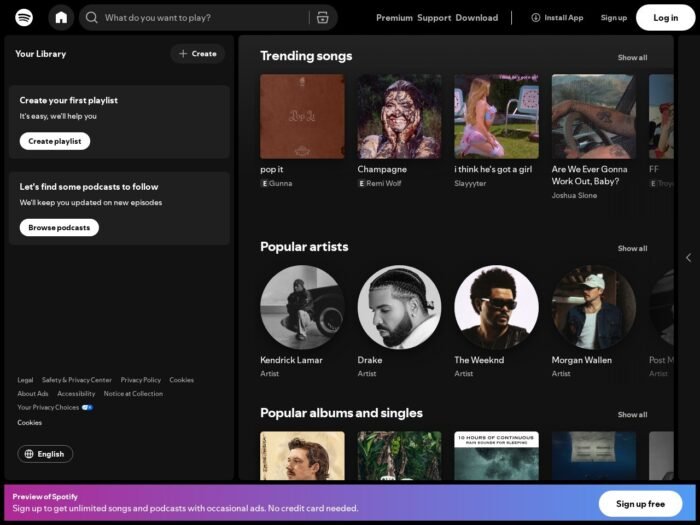Open Cookies link beside Privacy Policy
Viewport: 700px width, 525px height.
click(x=181, y=380)
